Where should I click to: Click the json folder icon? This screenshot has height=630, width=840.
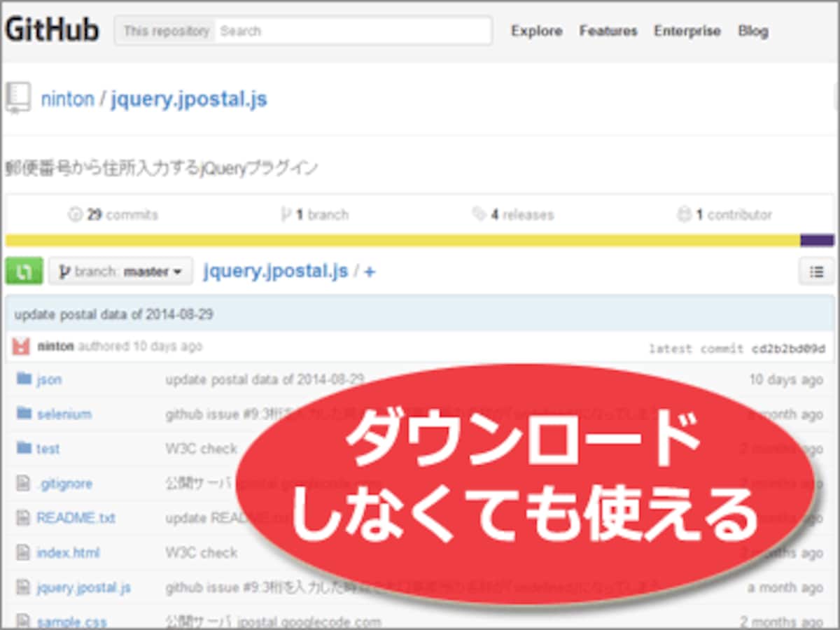pyautogui.click(x=24, y=379)
